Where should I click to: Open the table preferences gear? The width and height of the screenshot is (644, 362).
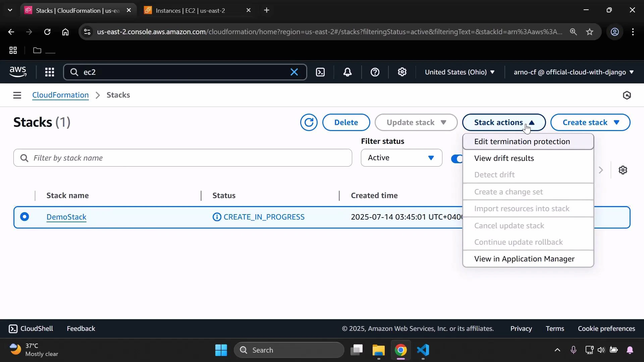(x=623, y=170)
